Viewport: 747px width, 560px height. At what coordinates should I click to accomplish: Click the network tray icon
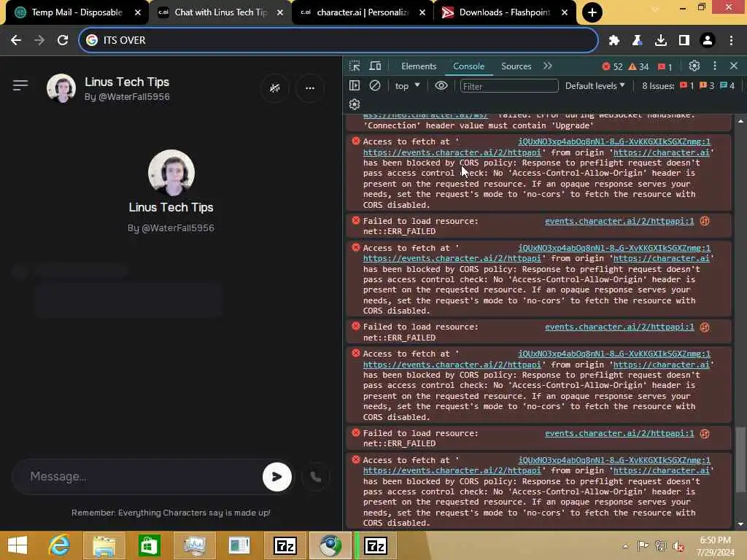tap(661, 545)
